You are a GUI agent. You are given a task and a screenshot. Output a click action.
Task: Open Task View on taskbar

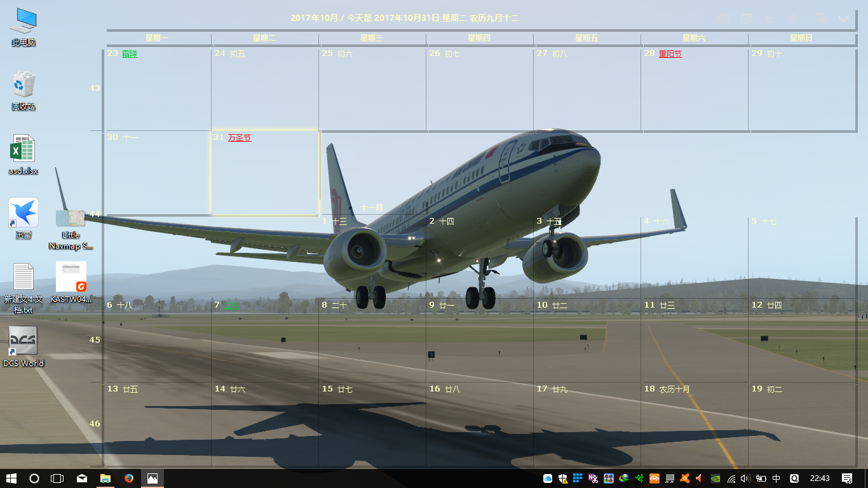[x=57, y=478]
